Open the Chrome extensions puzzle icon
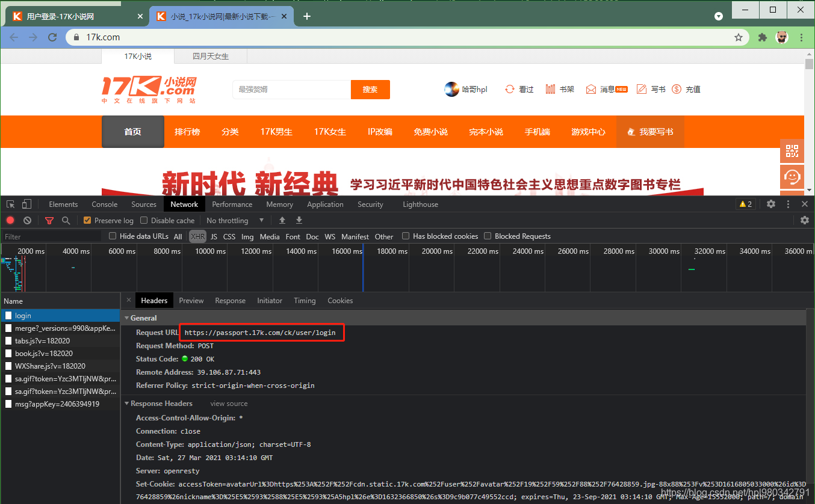The width and height of the screenshot is (815, 504). pos(763,37)
